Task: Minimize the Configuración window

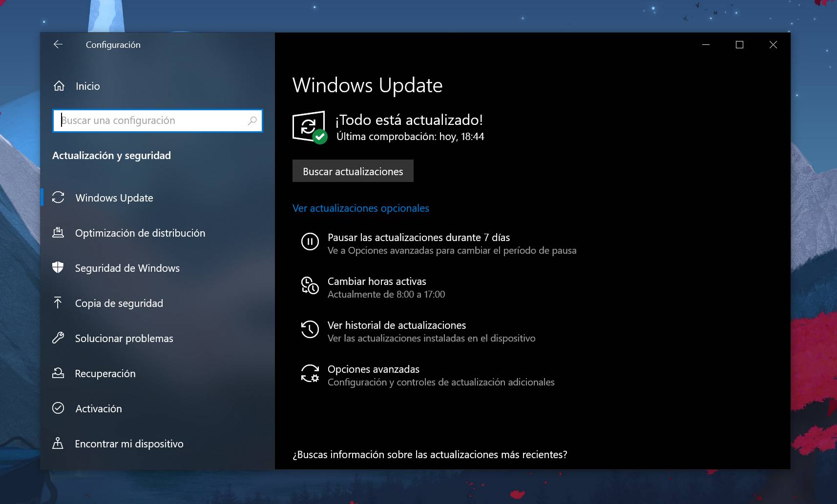Action: point(706,44)
